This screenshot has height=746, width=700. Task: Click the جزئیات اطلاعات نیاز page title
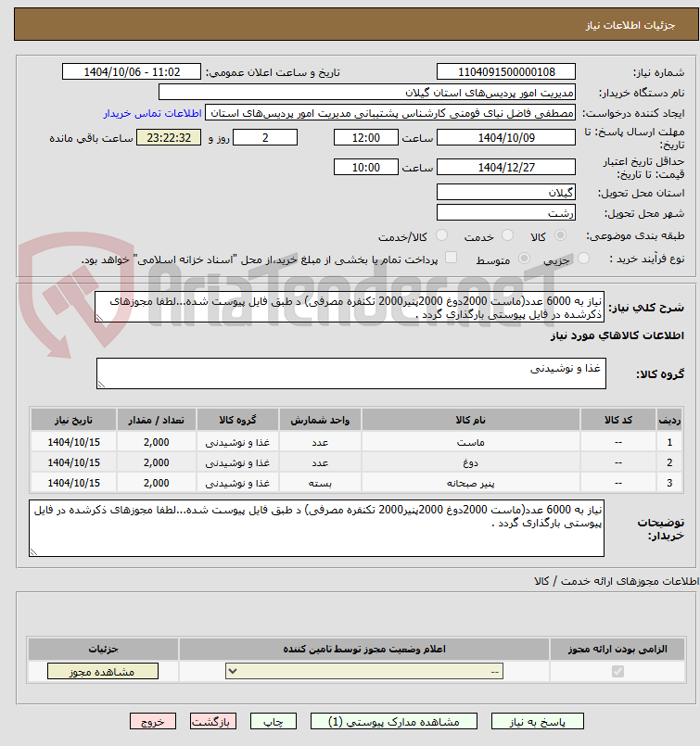[x=630, y=25]
